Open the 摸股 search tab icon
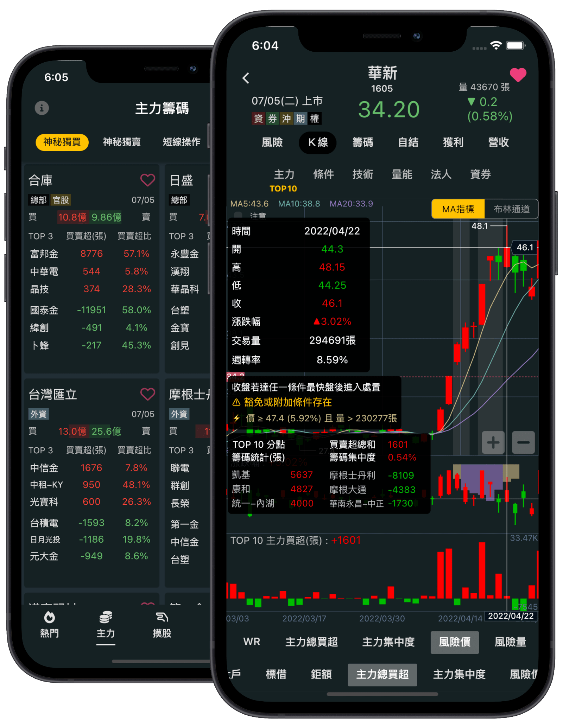 (162, 617)
